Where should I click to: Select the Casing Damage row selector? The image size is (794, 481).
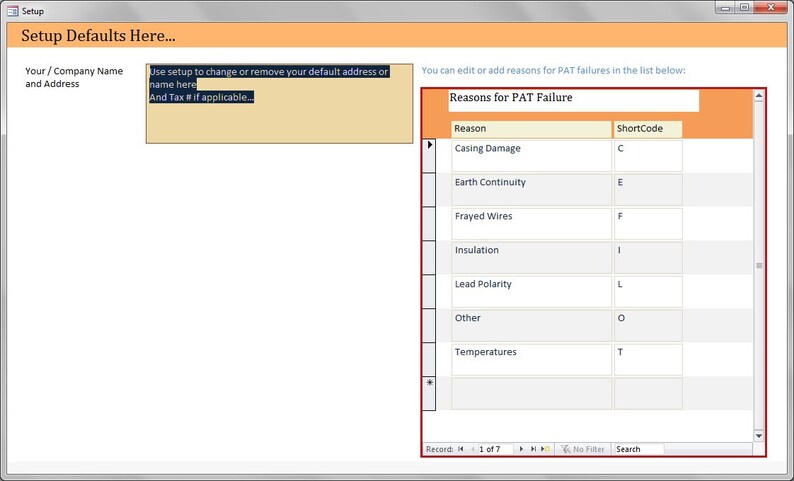[428, 155]
